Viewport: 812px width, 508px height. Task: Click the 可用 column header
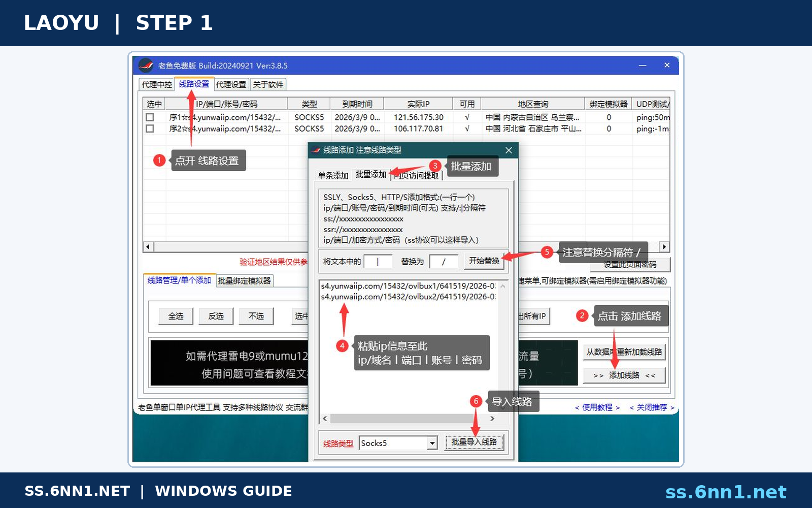467,104
